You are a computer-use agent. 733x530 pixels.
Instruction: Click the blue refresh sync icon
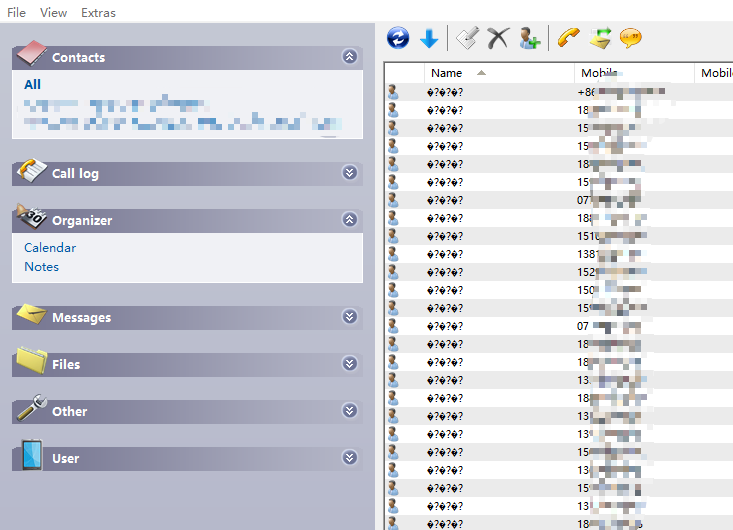pos(398,39)
